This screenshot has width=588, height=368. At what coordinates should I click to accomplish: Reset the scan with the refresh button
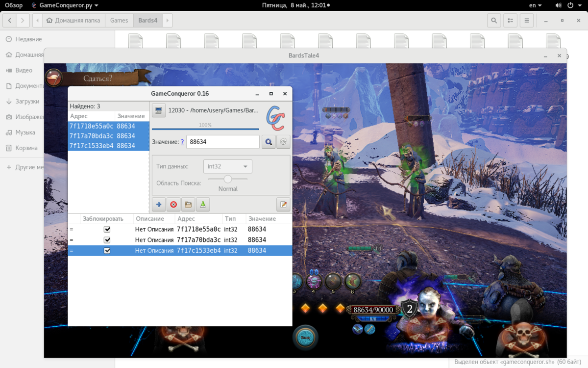click(283, 142)
